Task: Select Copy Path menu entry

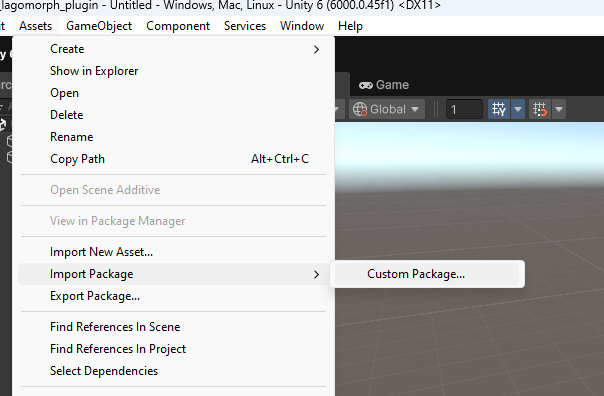Action: 173,159
